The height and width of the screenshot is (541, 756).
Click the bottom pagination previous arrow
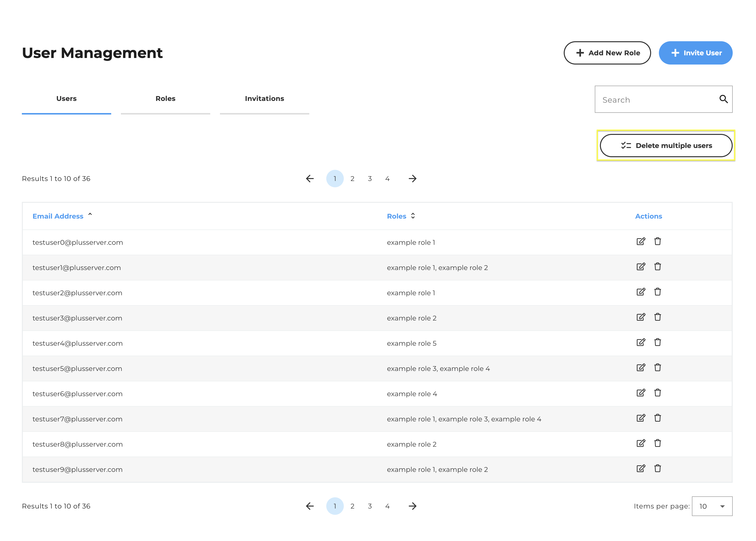click(x=310, y=506)
